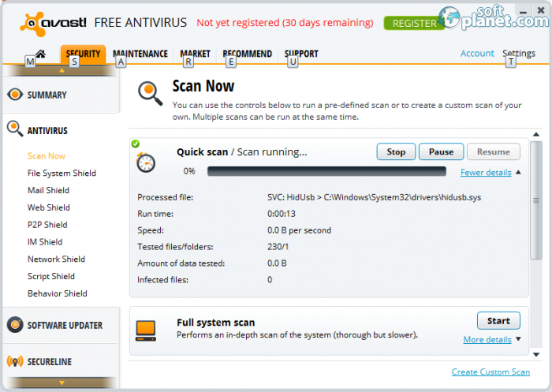Switch to the Security tab
Image resolution: width=552 pixels, height=392 pixels.
click(x=83, y=54)
